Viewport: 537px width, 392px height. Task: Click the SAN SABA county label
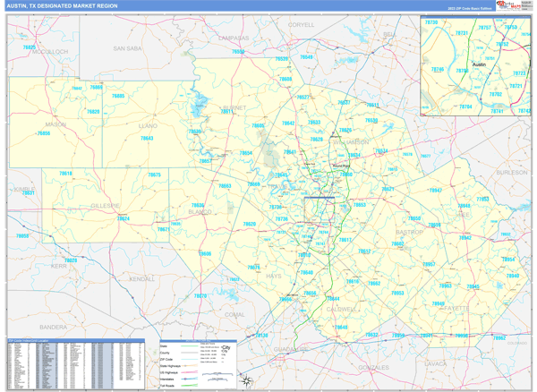(x=127, y=48)
